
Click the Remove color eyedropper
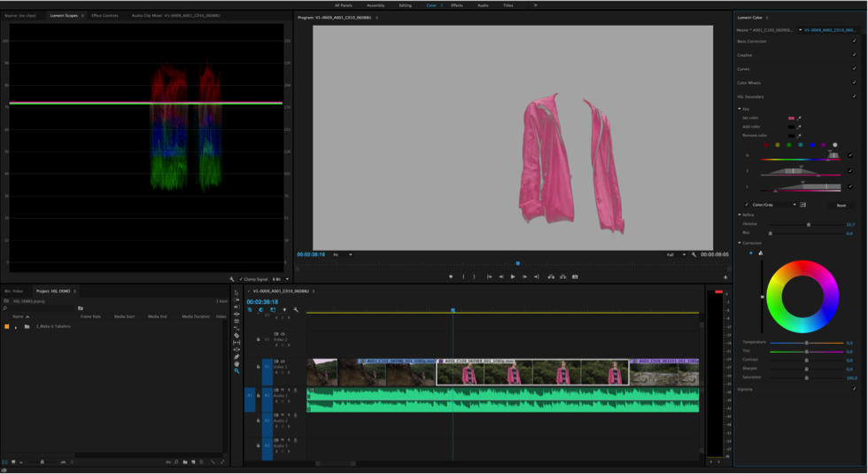pyautogui.click(x=799, y=136)
